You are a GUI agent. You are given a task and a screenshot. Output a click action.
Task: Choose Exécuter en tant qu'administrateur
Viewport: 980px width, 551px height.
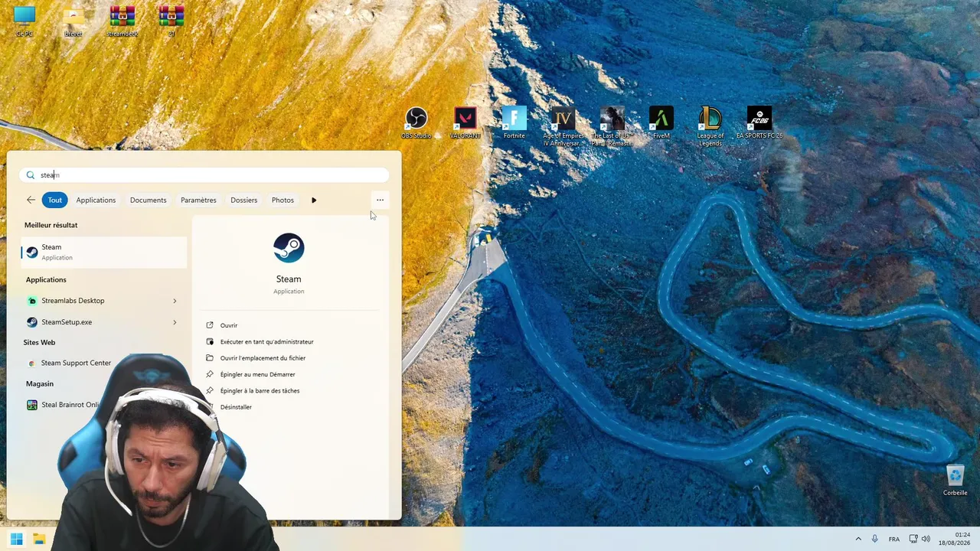point(266,341)
